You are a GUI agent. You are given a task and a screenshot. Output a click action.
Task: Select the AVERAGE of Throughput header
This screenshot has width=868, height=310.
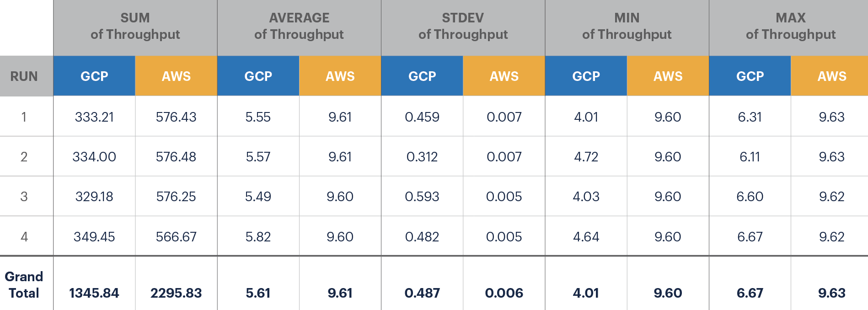[x=299, y=26]
